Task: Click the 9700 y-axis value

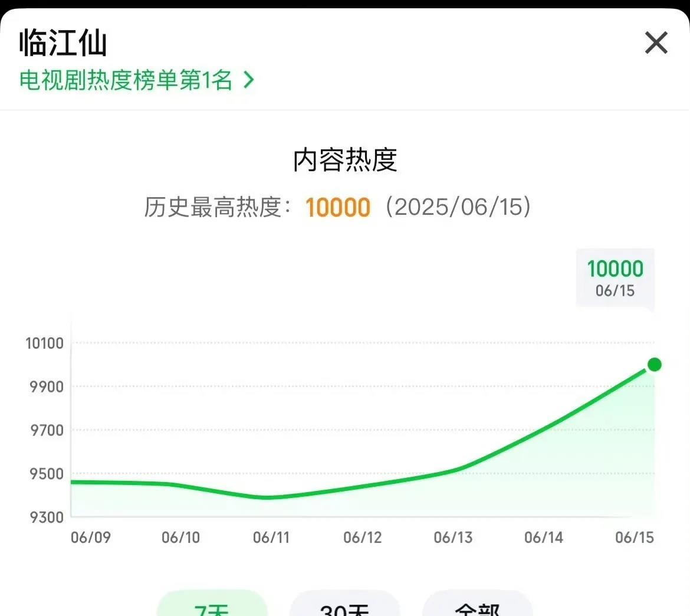Action: [x=47, y=430]
